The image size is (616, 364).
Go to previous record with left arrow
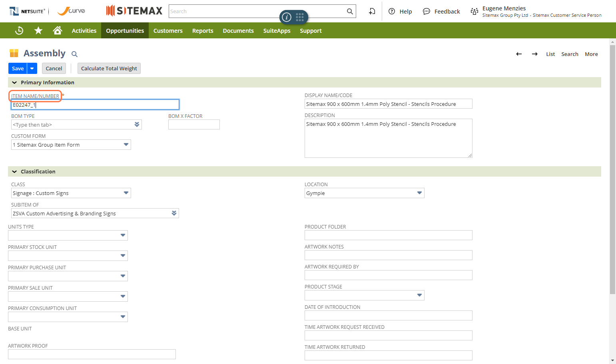[519, 54]
